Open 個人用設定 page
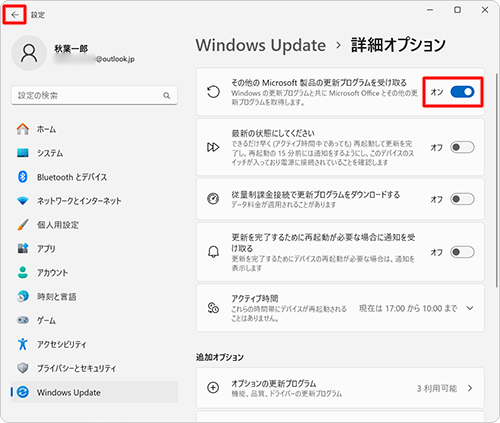This screenshot has height=423, width=500. pyautogui.click(x=94, y=225)
